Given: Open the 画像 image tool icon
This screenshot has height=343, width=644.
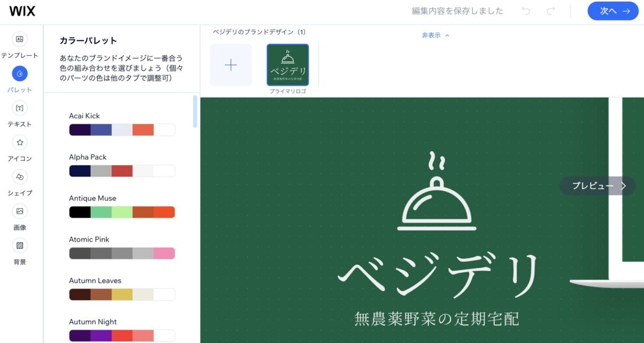Looking at the screenshot, I should click(20, 211).
